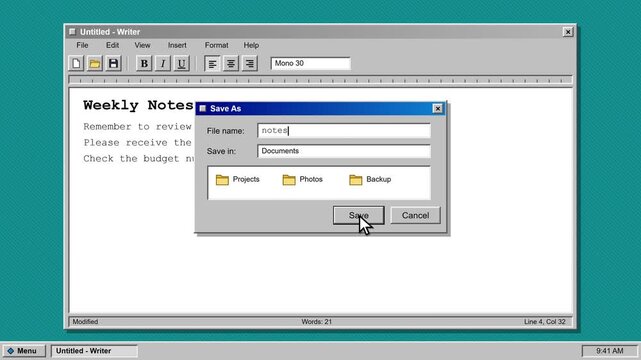Open the File menu
641x360 pixels.
82,45
